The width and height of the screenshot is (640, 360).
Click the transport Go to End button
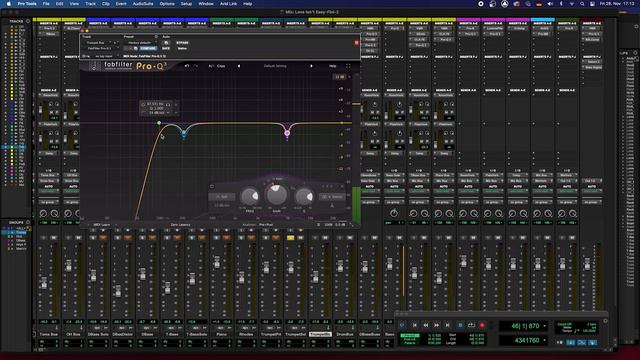point(447,325)
